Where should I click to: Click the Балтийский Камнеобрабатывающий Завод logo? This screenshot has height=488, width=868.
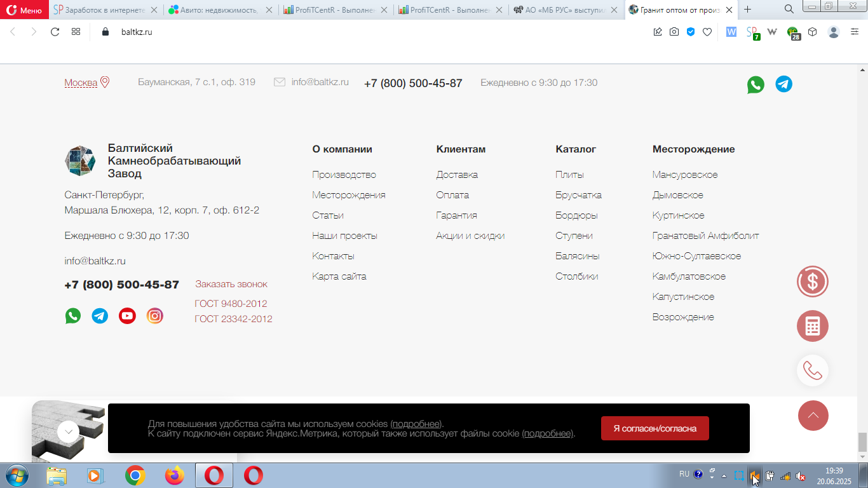click(153, 161)
